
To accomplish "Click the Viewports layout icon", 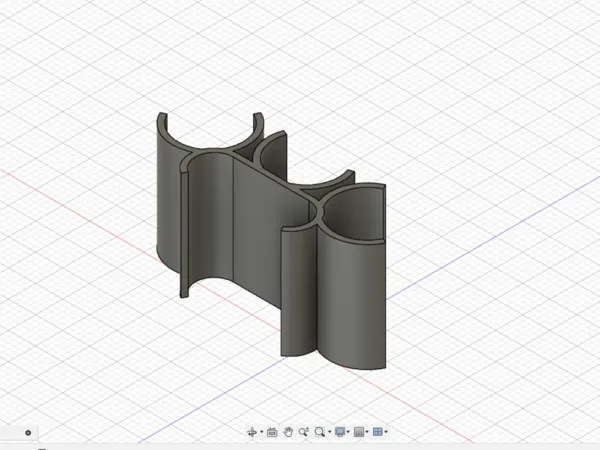I will 378,432.
